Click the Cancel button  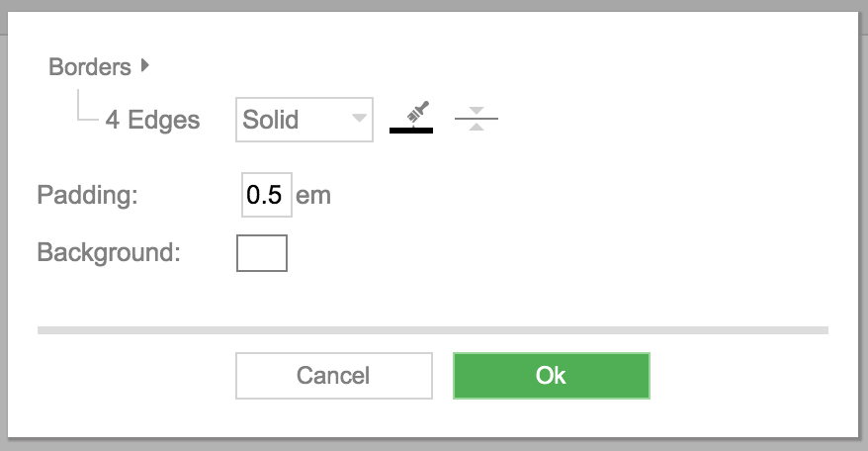pos(334,376)
